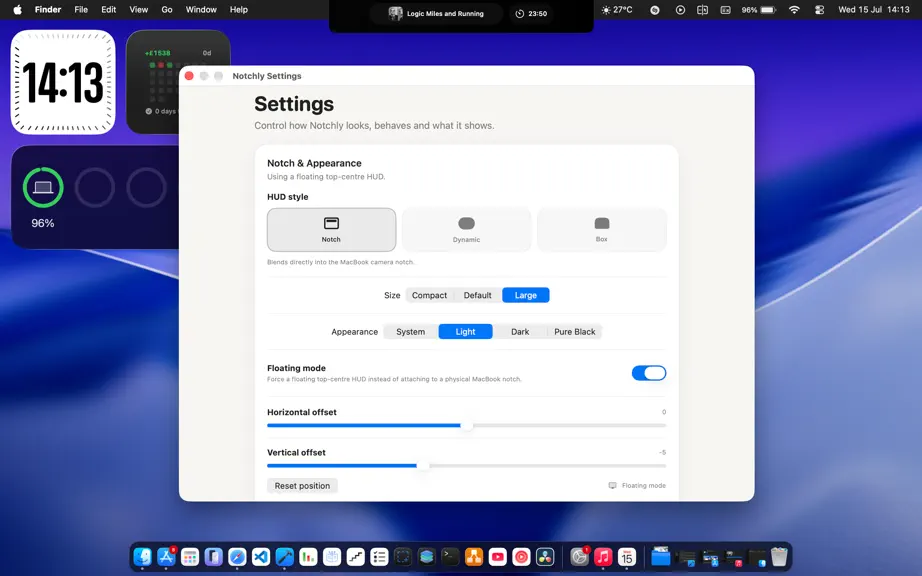Close the Notchly Settings window
The height and width of the screenshot is (576, 922).
(189, 76)
